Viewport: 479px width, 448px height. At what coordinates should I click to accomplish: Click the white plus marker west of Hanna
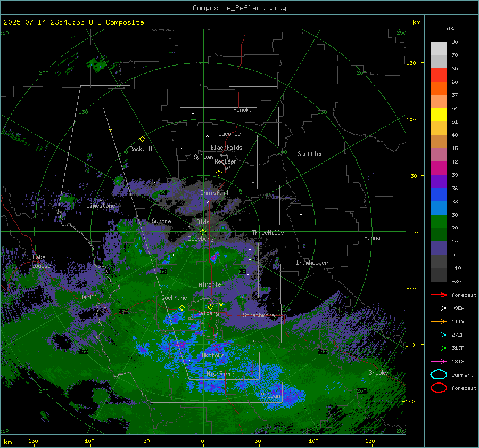click(x=301, y=214)
